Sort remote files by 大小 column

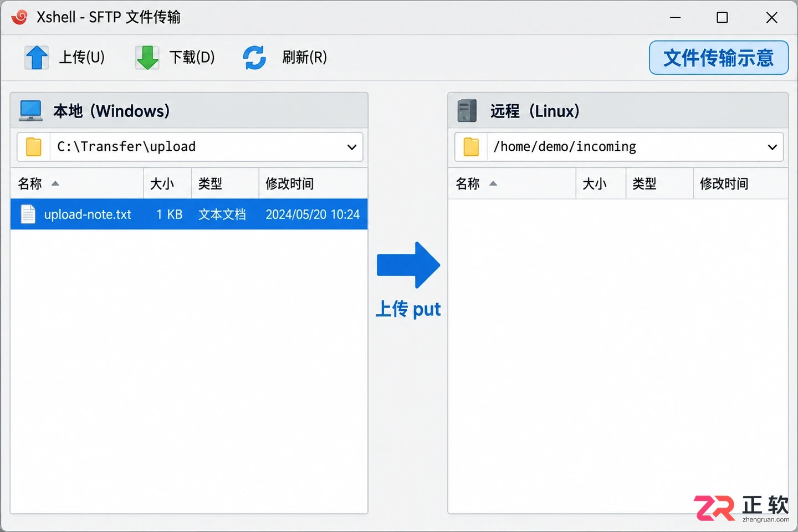pyautogui.click(x=601, y=183)
